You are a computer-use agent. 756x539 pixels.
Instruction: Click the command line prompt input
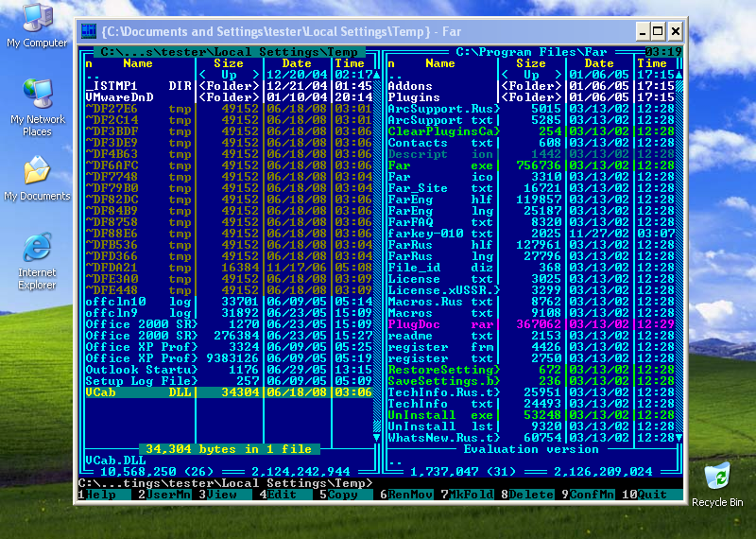click(381, 483)
